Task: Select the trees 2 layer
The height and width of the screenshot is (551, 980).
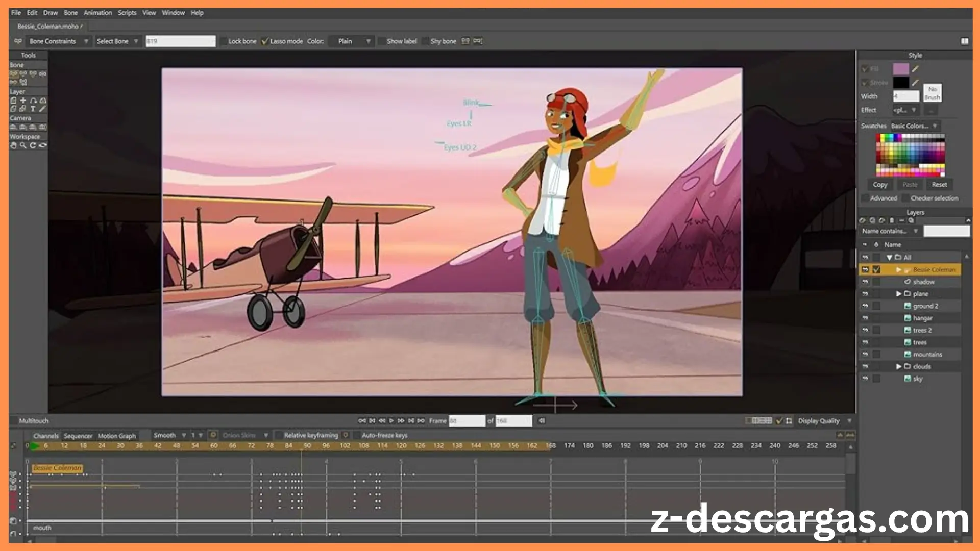Action: tap(922, 330)
